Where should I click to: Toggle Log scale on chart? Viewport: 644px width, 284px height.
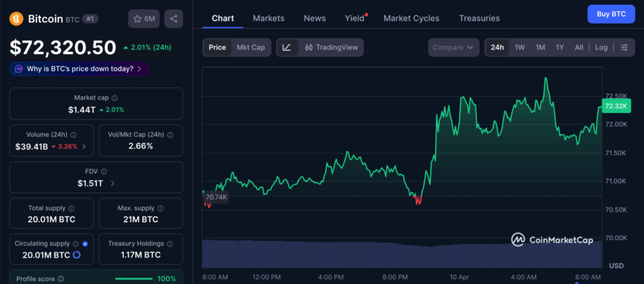point(601,47)
